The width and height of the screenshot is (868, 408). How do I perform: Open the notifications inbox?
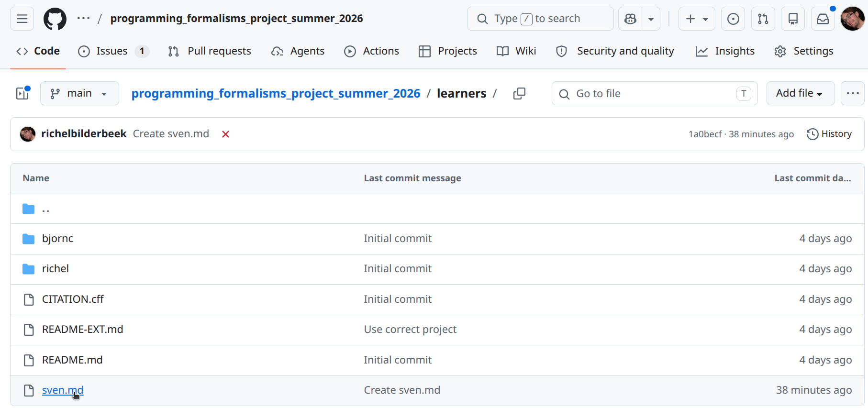(x=823, y=19)
